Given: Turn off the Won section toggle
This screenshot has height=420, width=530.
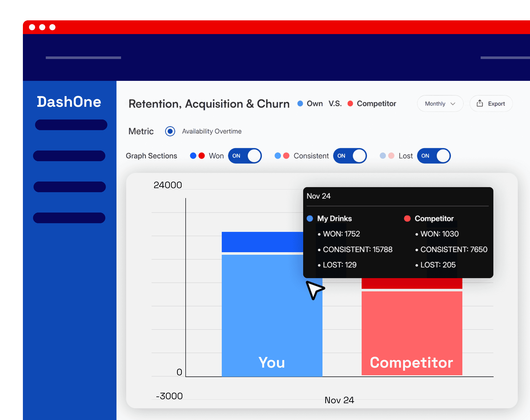Looking at the screenshot, I should coord(245,156).
